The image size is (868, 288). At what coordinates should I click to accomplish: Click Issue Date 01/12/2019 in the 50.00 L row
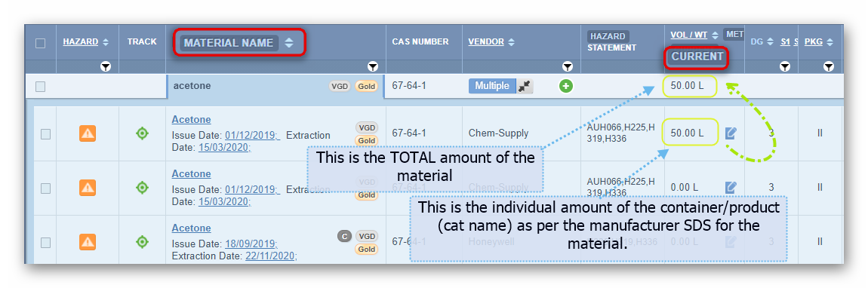coord(252,136)
